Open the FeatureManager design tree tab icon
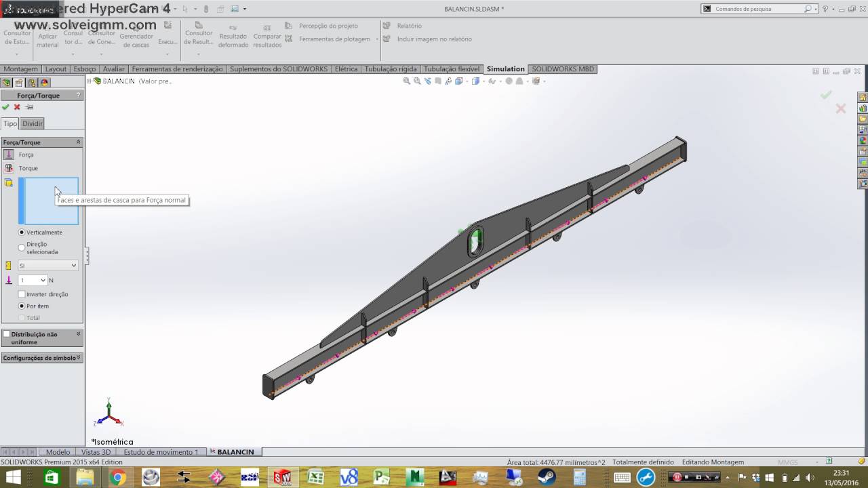 pos(7,83)
